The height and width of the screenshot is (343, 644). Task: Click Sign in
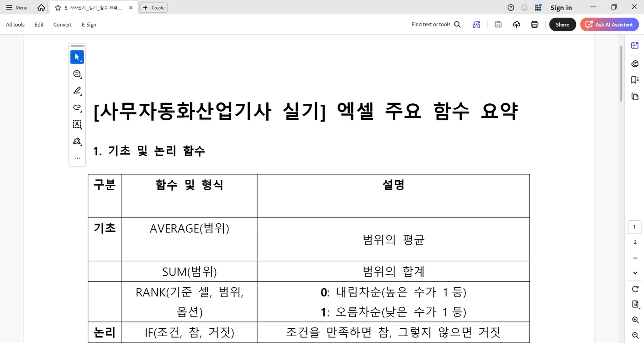(x=561, y=8)
